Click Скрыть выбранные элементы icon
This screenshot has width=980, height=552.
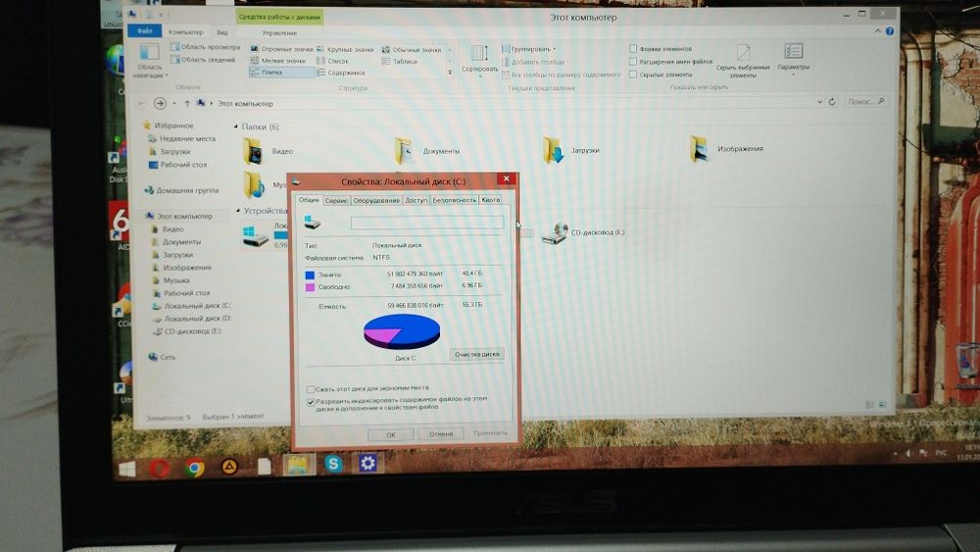pos(743,61)
